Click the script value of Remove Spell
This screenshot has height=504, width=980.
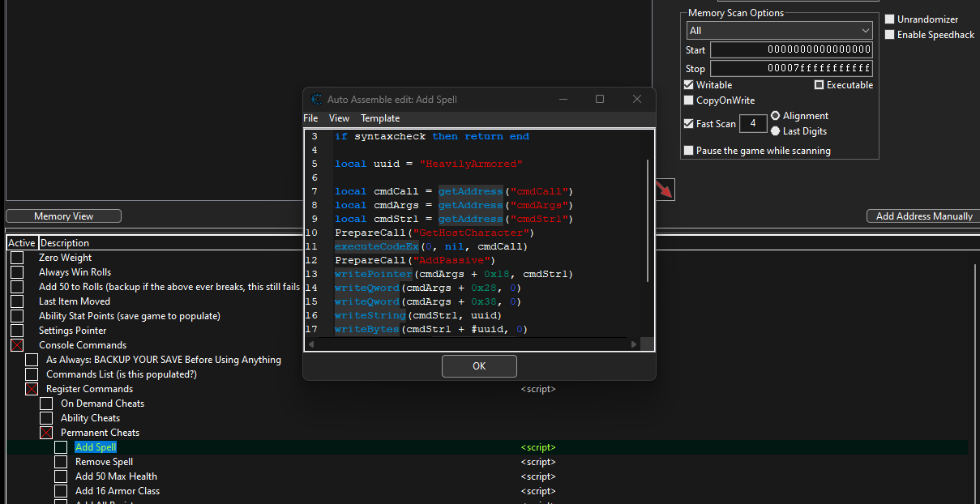[x=538, y=462]
